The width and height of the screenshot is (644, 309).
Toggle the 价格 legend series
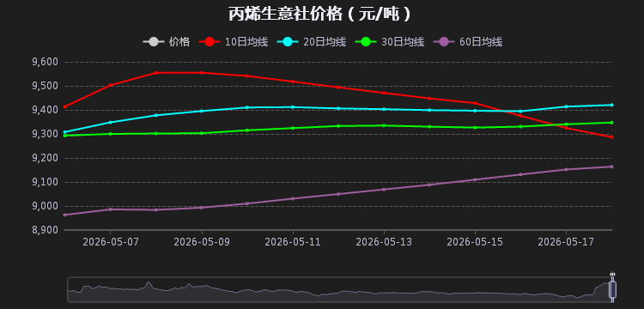click(x=167, y=42)
